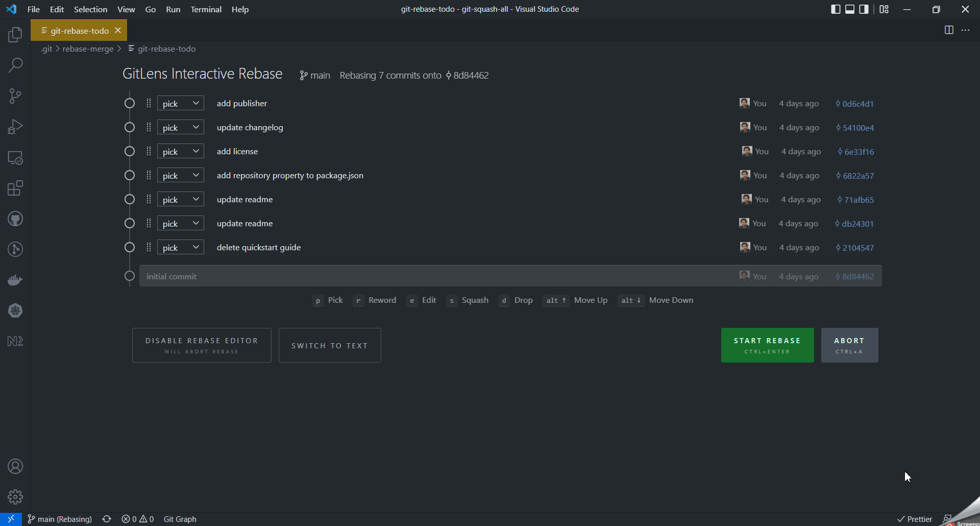The height and width of the screenshot is (526, 980).
Task: Open action dropdown for 'update readme' commit db24301
Action: [x=180, y=223]
